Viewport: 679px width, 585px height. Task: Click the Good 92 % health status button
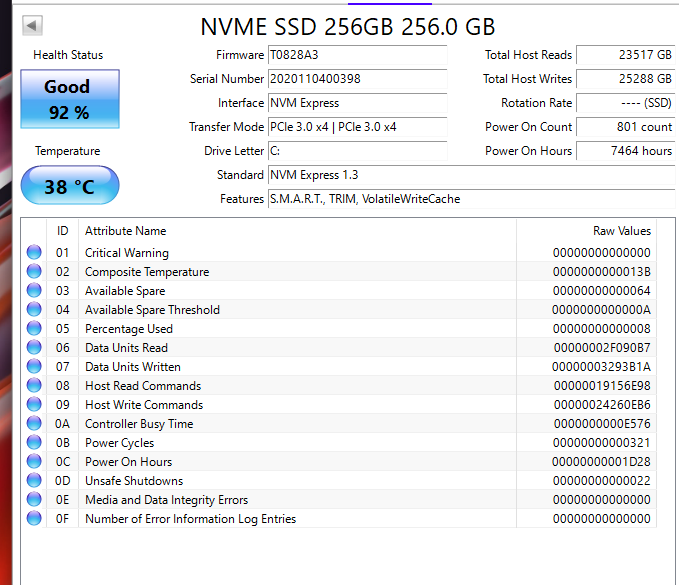click(x=70, y=99)
